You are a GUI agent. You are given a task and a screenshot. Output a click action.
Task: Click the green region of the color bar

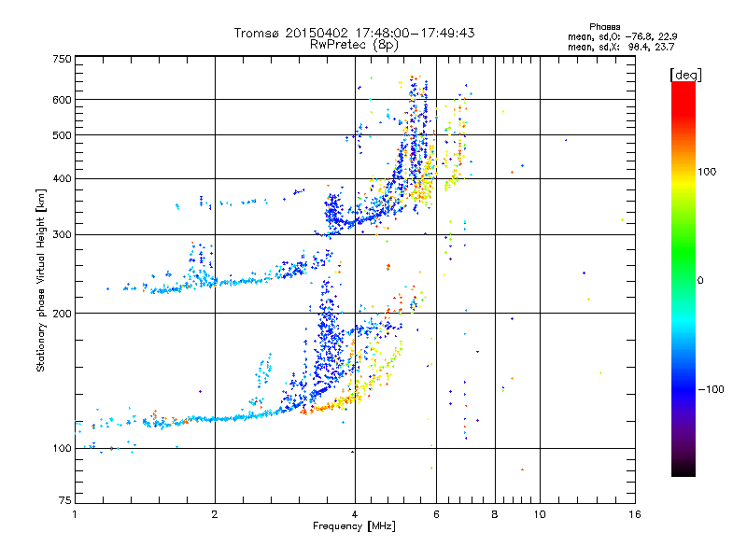pos(684,247)
